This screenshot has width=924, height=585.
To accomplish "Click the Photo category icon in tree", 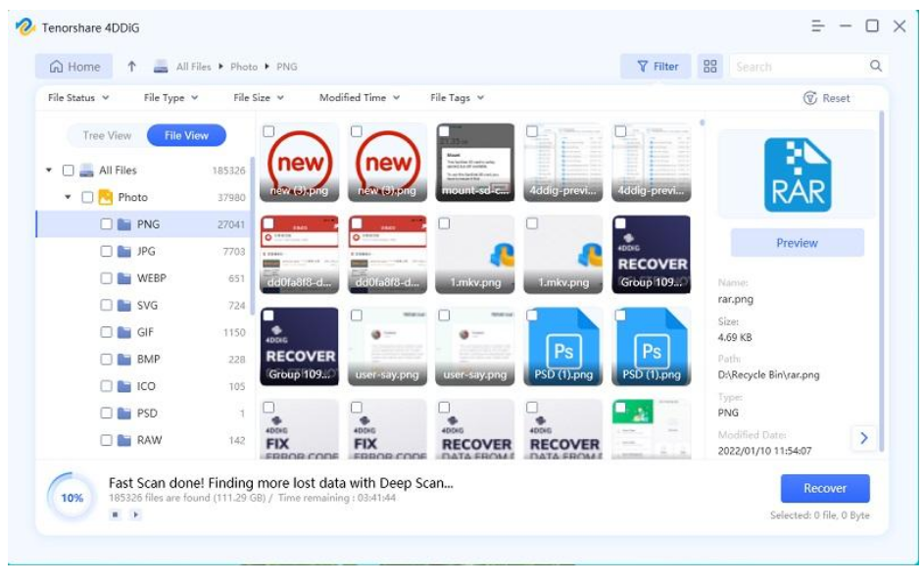I will [x=106, y=197].
